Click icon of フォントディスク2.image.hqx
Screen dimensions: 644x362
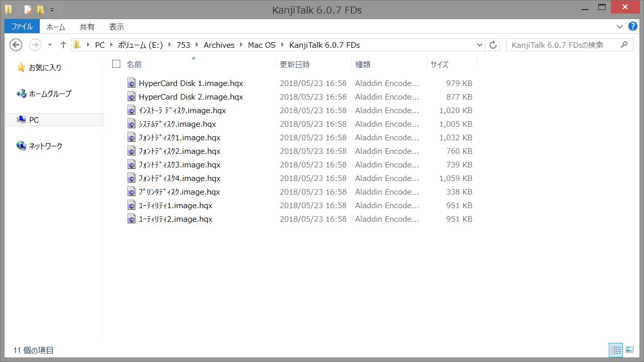point(131,151)
